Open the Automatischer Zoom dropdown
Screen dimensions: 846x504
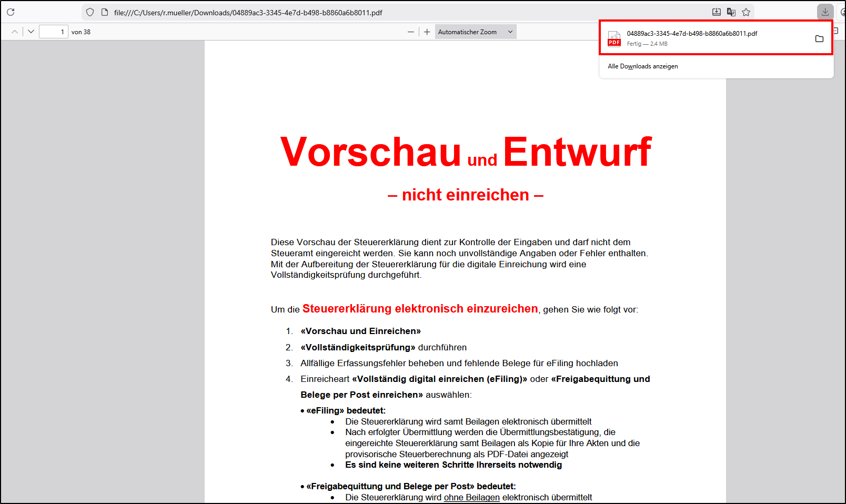[475, 32]
